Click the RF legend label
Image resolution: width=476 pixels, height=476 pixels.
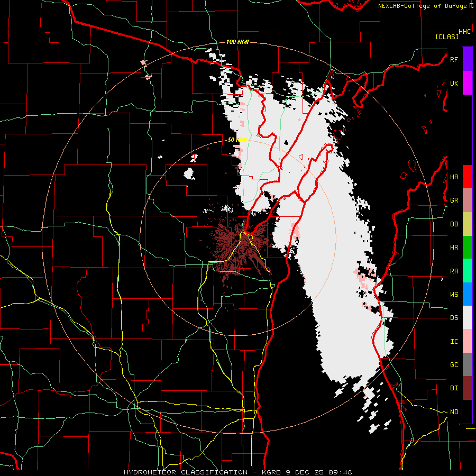[454, 59]
